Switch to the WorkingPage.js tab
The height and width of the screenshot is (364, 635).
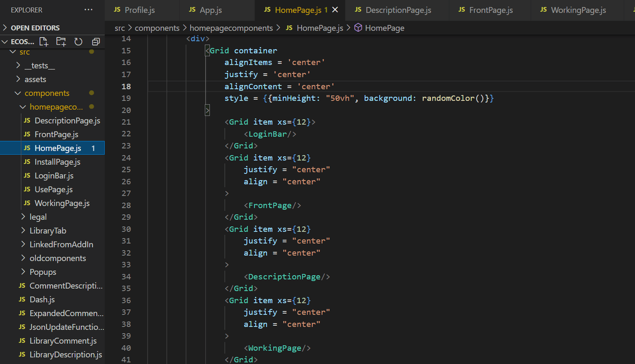point(578,10)
